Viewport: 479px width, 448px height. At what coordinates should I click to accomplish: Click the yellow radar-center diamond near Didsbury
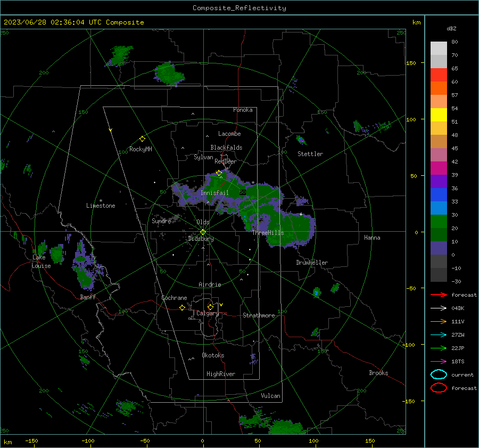[203, 232]
